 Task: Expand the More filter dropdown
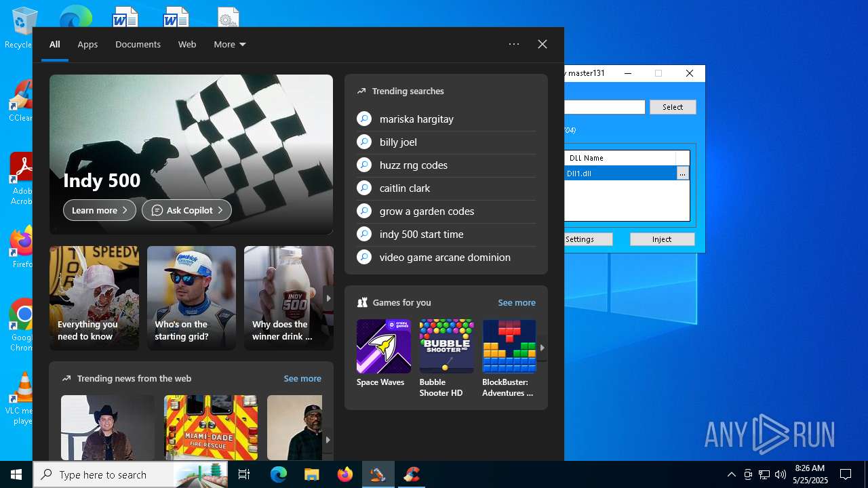(x=230, y=44)
